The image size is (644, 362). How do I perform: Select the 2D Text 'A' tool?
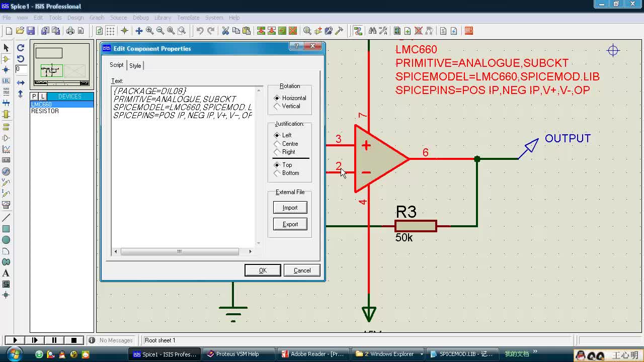[x=6, y=273]
